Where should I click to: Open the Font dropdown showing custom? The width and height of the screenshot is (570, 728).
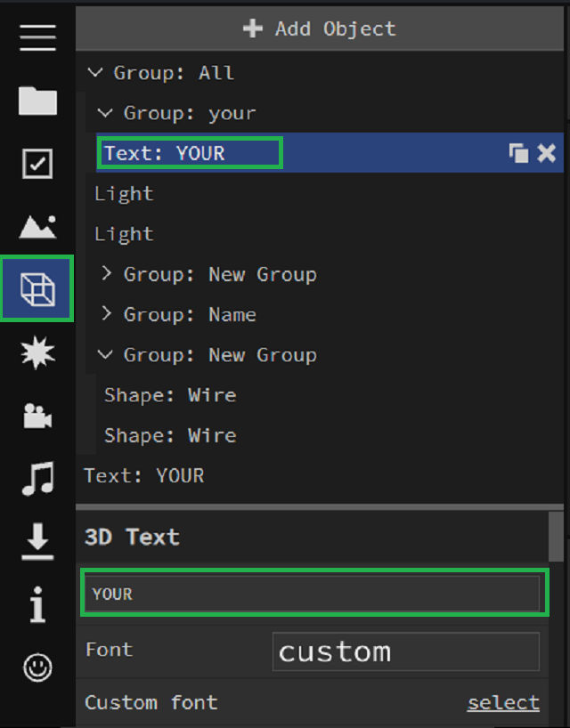point(405,651)
